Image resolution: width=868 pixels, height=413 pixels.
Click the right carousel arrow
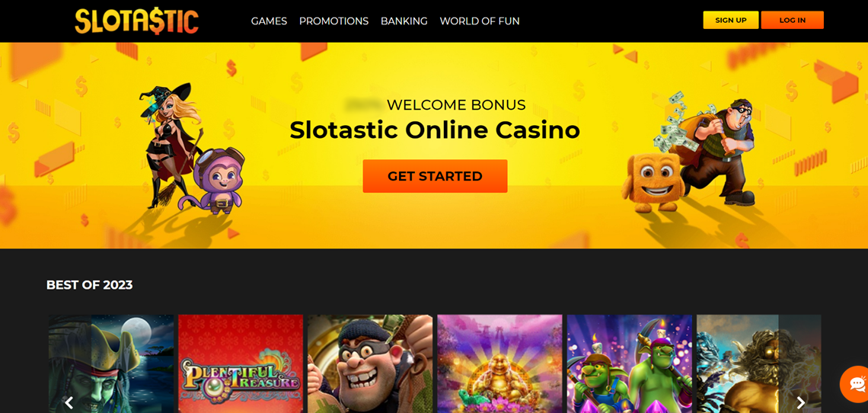pos(800,403)
